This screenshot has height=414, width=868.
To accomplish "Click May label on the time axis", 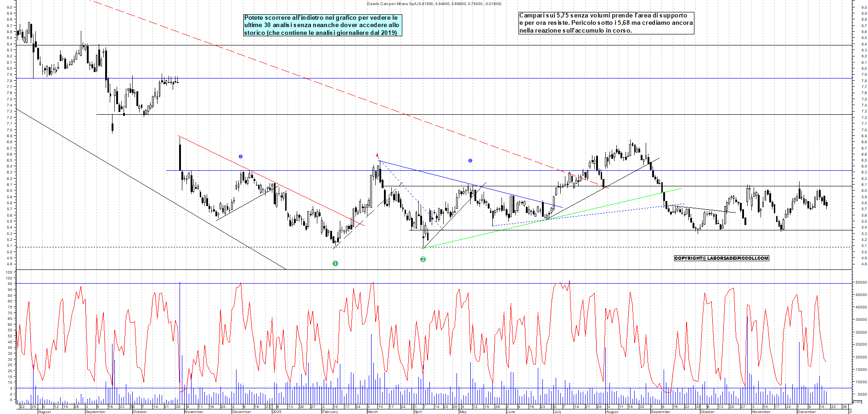I will pos(463,412).
